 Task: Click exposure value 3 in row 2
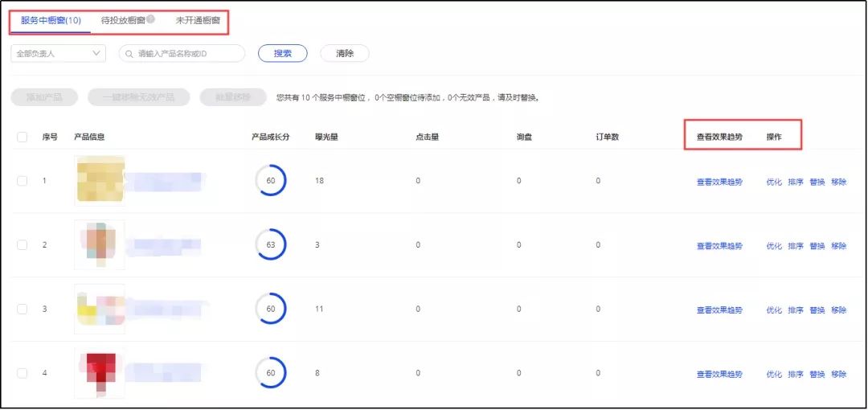[317, 245]
